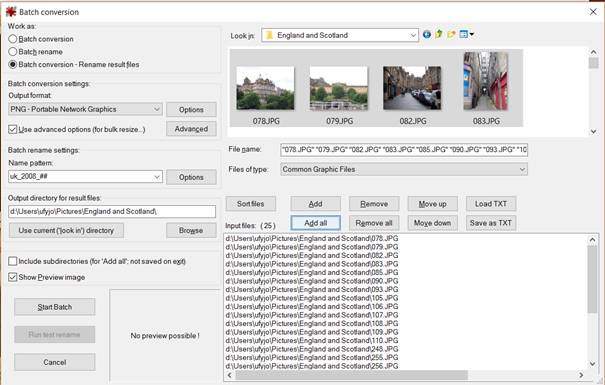Select input file ending in 105.JPG

[x=312, y=298]
